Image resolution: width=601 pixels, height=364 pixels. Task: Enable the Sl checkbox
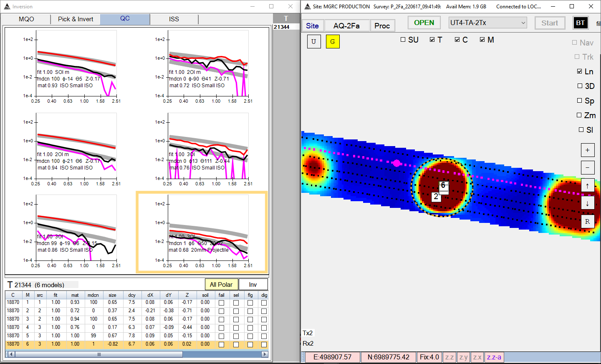(x=581, y=130)
